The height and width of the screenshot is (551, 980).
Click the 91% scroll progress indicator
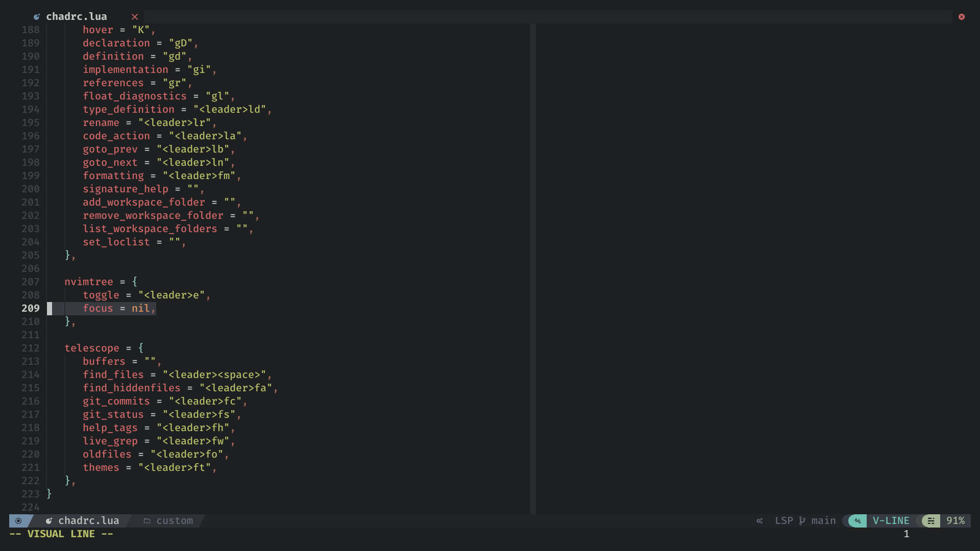[954, 520]
